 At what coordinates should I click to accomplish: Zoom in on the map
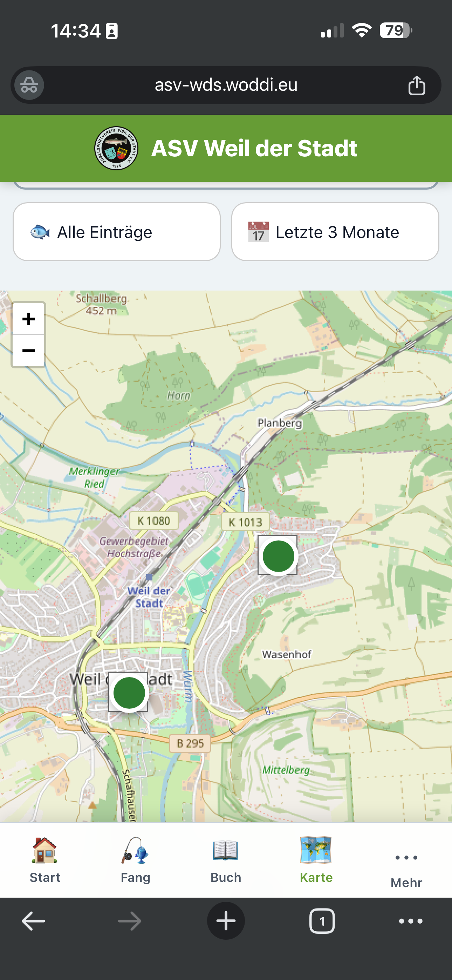[28, 319]
